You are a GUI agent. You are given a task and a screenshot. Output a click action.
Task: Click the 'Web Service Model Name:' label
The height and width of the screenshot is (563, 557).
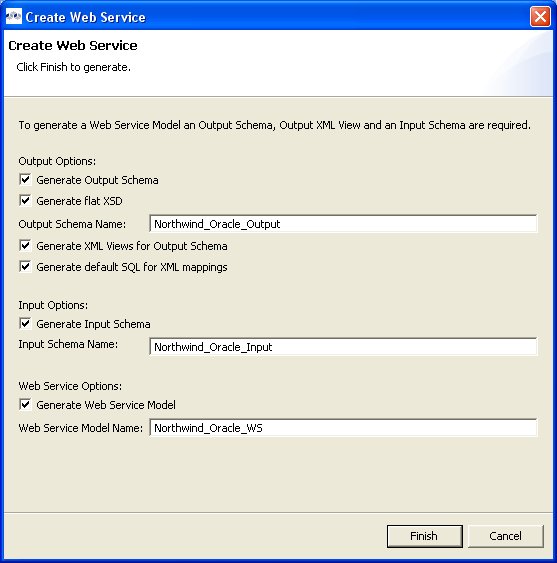click(x=80, y=428)
